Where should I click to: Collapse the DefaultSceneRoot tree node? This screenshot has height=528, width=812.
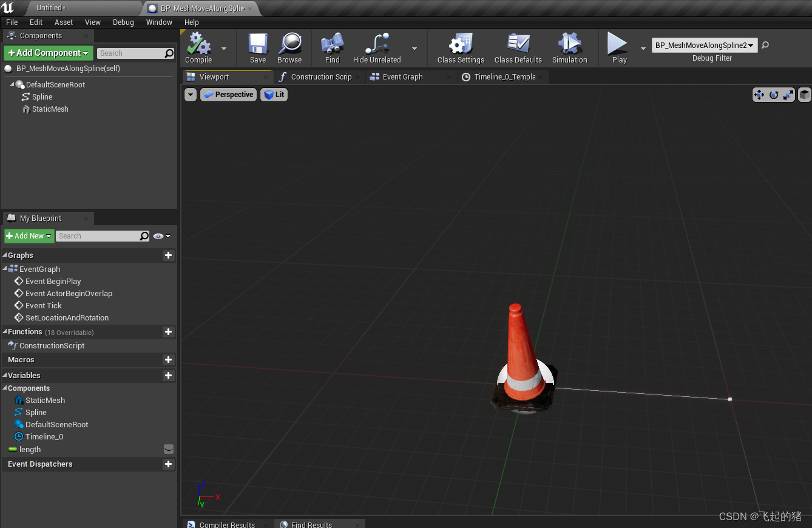click(12, 84)
